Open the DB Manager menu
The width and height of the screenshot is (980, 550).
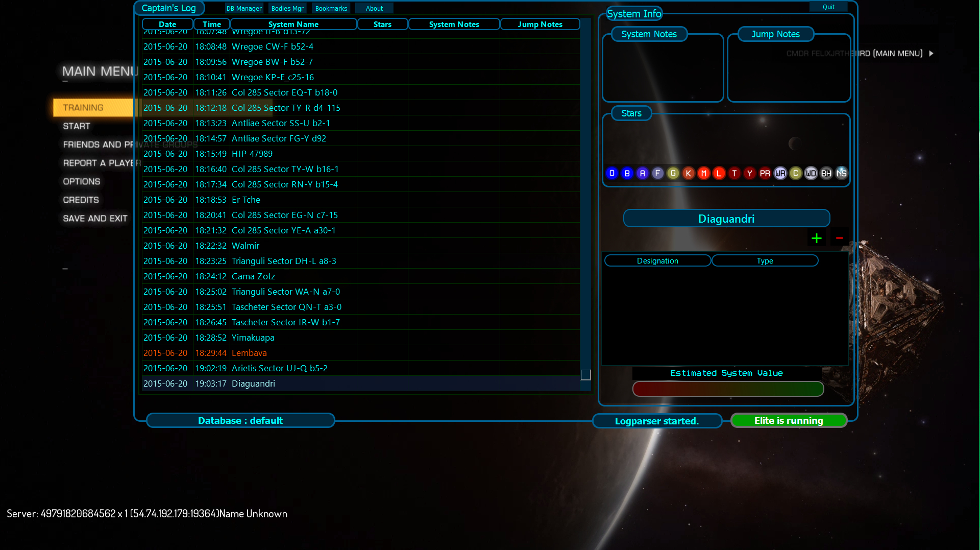coord(244,8)
